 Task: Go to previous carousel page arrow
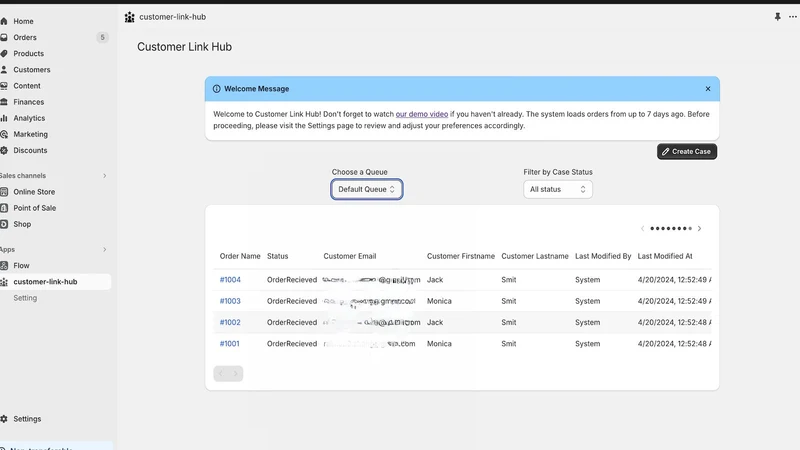pyautogui.click(x=642, y=229)
